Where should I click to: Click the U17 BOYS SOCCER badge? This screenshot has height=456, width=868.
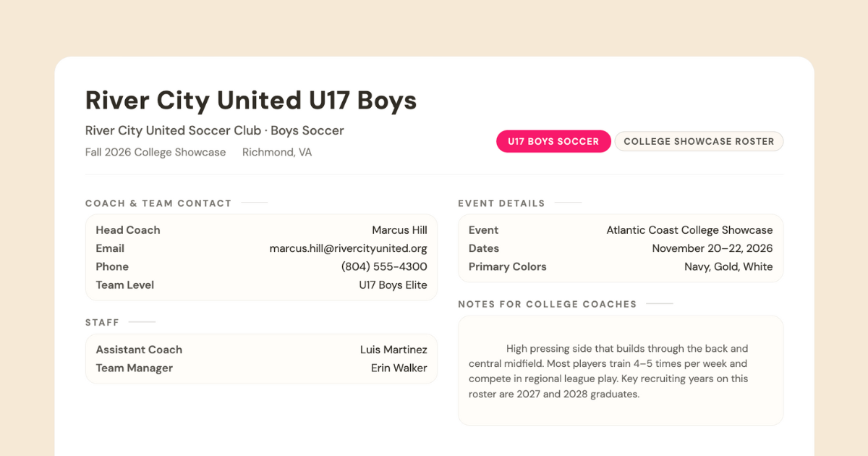(x=553, y=141)
